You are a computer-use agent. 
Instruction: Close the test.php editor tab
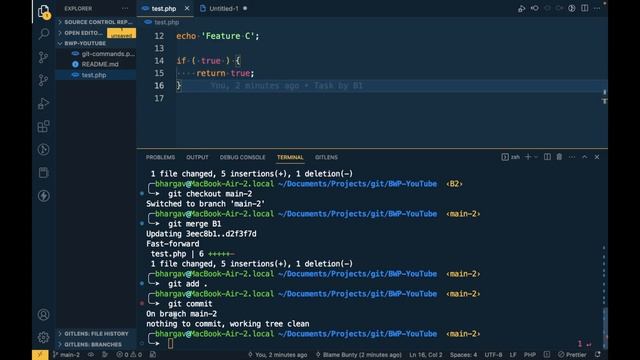pos(187,8)
